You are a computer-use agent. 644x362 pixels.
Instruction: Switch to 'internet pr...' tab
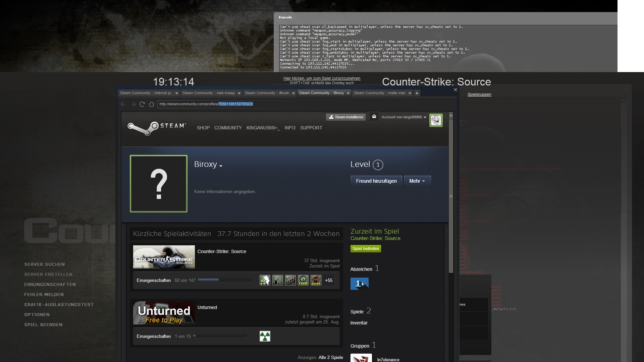[x=147, y=93]
